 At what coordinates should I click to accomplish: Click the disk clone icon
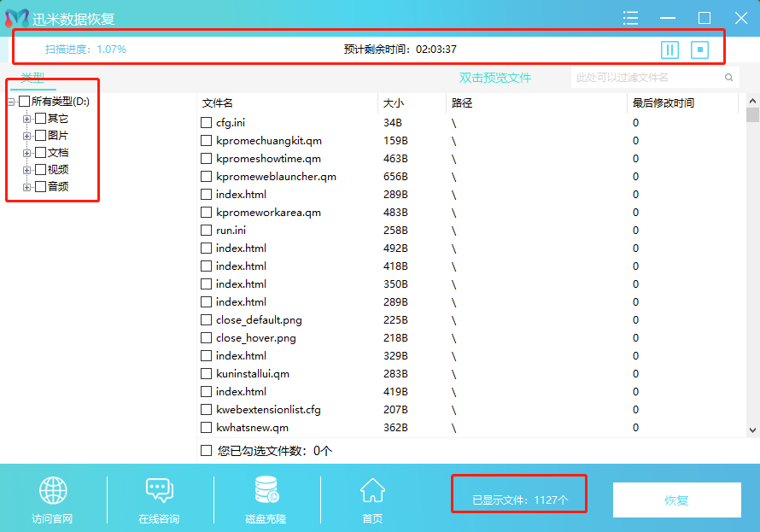(266, 491)
